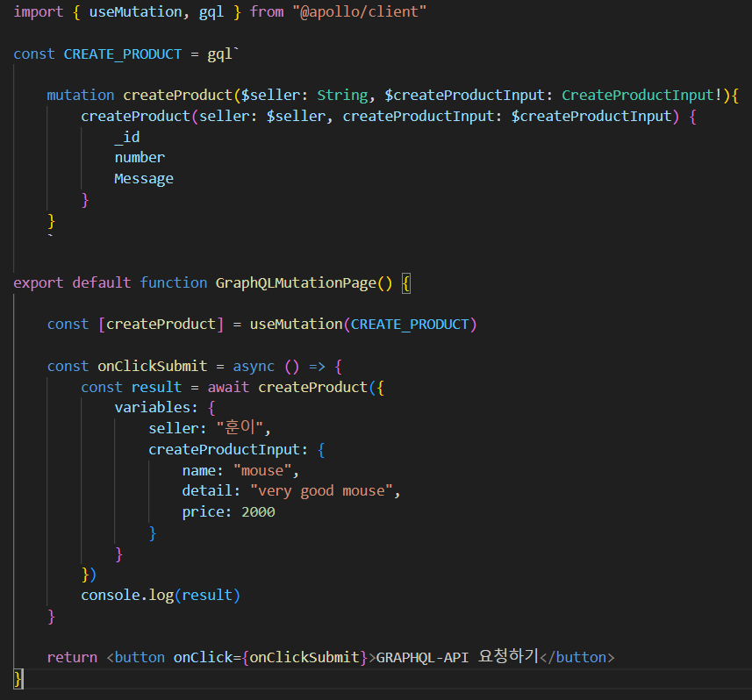Click console.log in the handler
The width and height of the screenshot is (752, 700).
127,595
